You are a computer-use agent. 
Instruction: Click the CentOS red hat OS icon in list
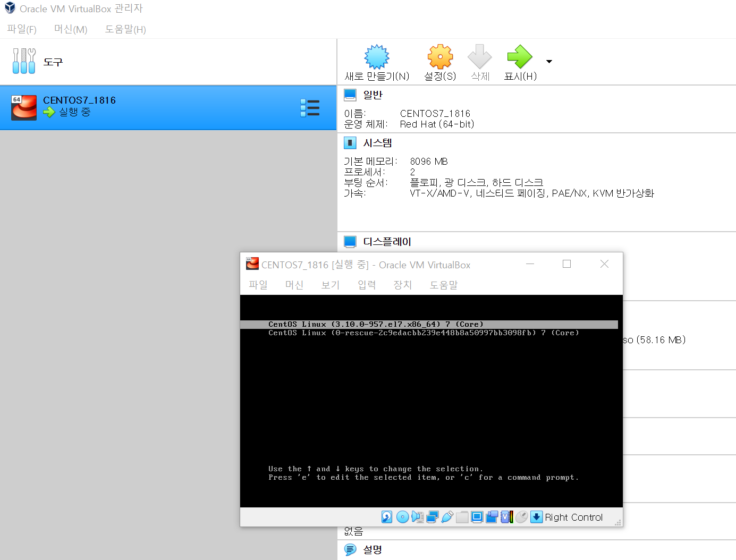pos(24,108)
